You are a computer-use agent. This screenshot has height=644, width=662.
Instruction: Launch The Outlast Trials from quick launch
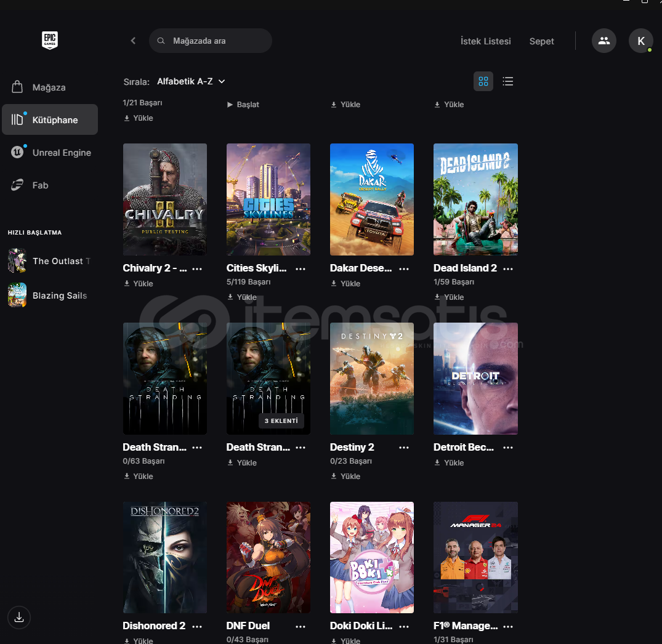pos(50,261)
